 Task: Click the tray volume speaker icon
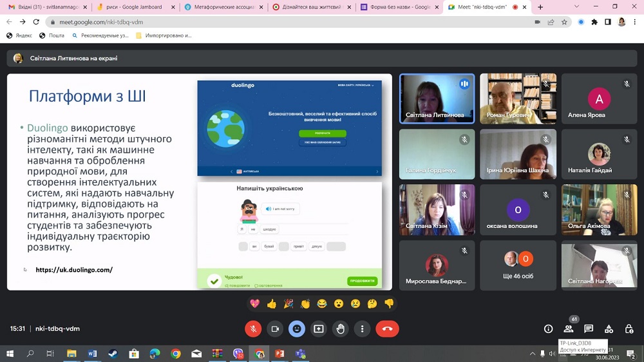[552, 354]
